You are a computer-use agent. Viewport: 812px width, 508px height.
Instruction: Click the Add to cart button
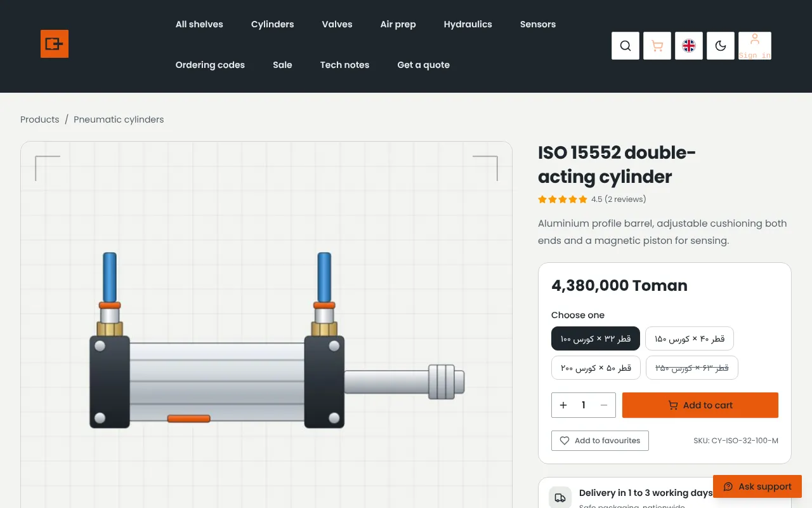700,405
